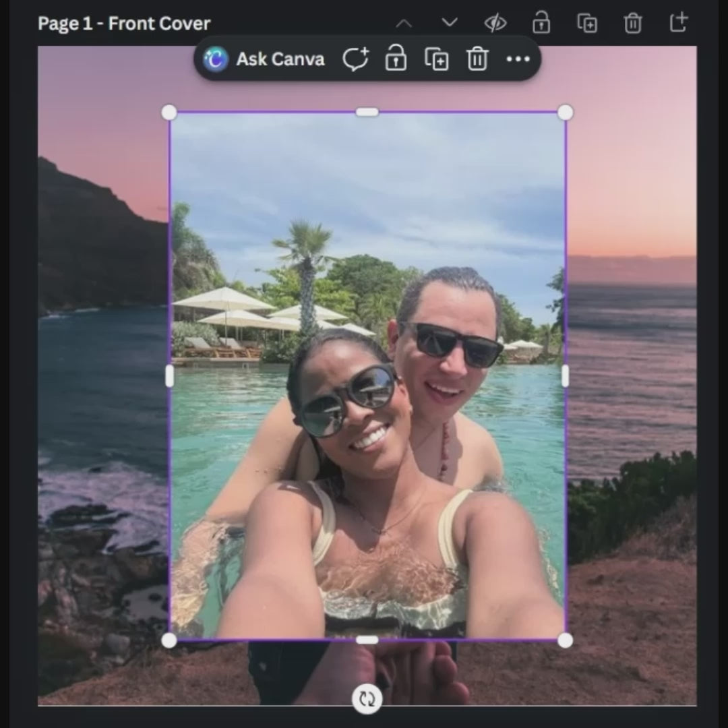The width and height of the screenshot is (728, 728).
Task: Duplicate Page 1 from the top bar
Action: (586, 23)
